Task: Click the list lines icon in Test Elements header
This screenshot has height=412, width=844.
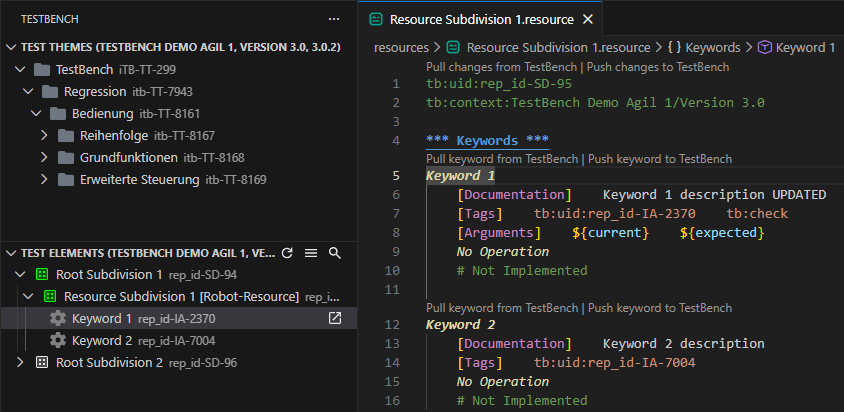Action: click(311, 253)
